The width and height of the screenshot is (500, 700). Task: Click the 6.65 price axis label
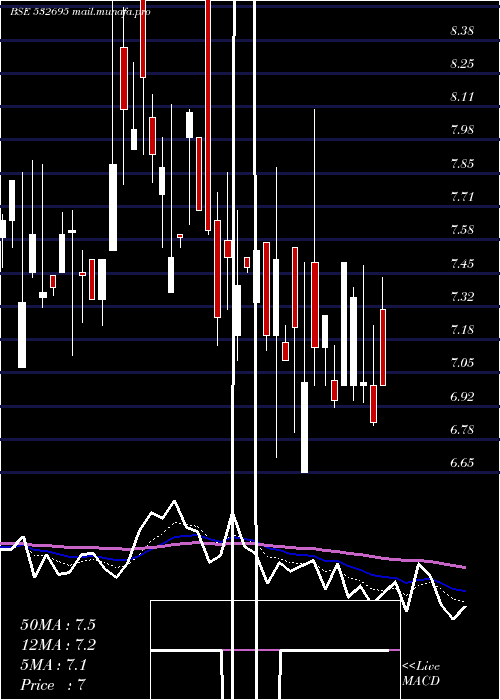pos(462,462)
